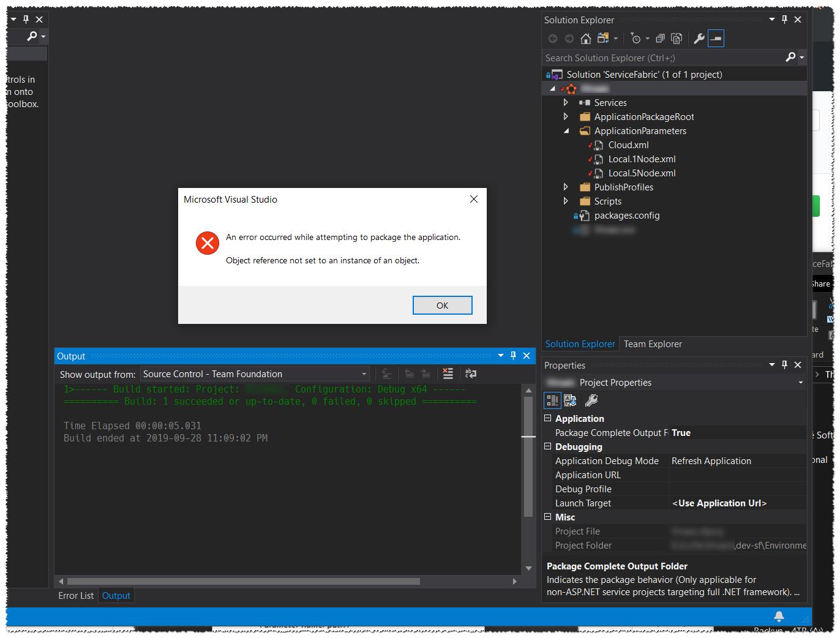Expand the Services node

tap(566, 102)
